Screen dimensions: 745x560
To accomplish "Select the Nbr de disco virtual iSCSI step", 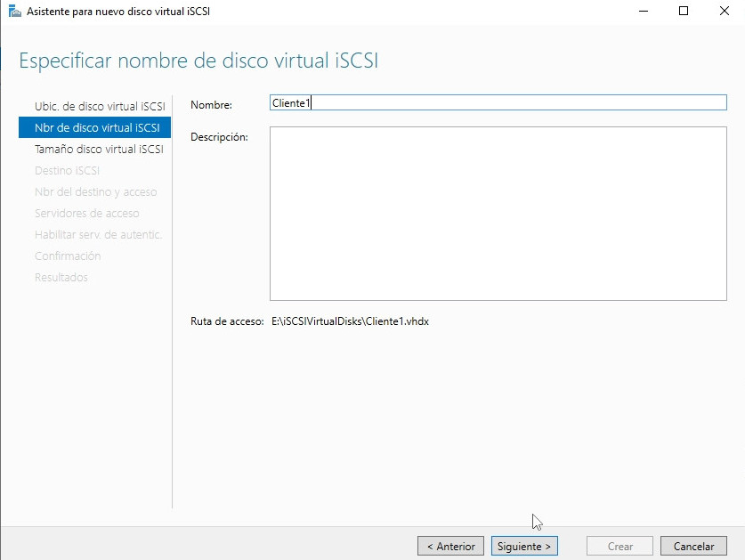I will [96, 127].
